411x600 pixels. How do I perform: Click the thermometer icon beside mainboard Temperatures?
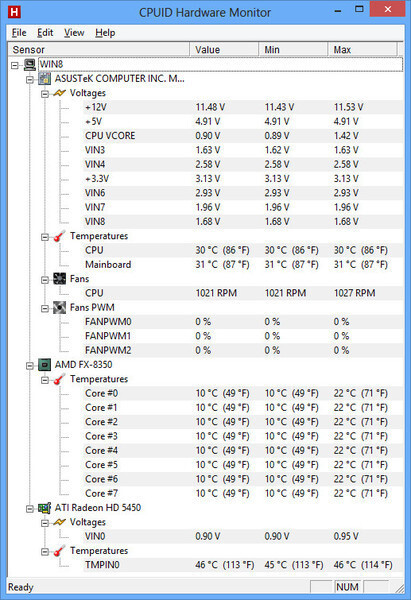pos(59,236)
